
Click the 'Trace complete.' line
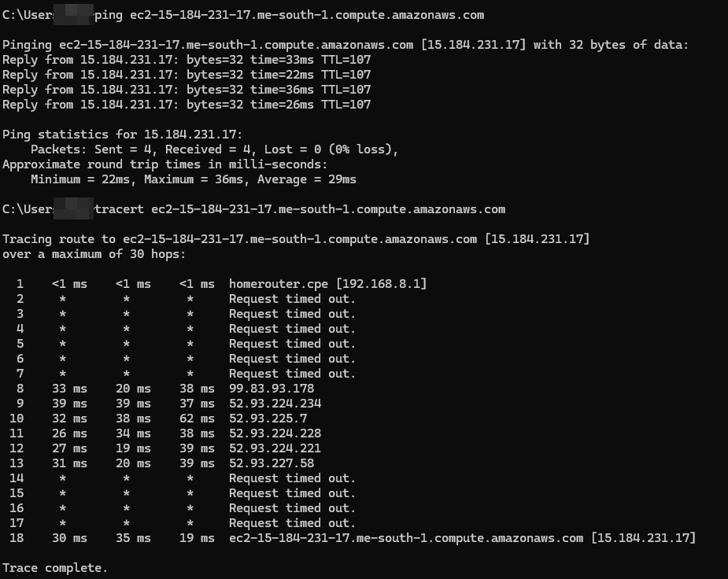click(x=55, y=568)
